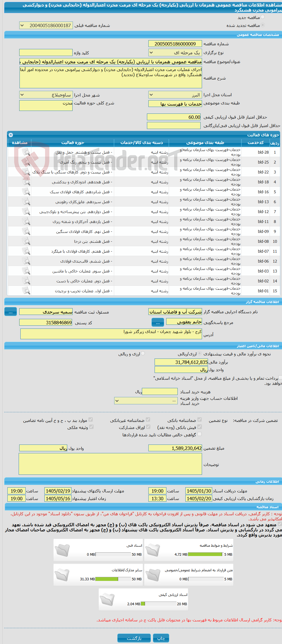This screenshot has width=282, height=644.
Task: Open view icon for row bld-13
Action: tap(26, 202)
